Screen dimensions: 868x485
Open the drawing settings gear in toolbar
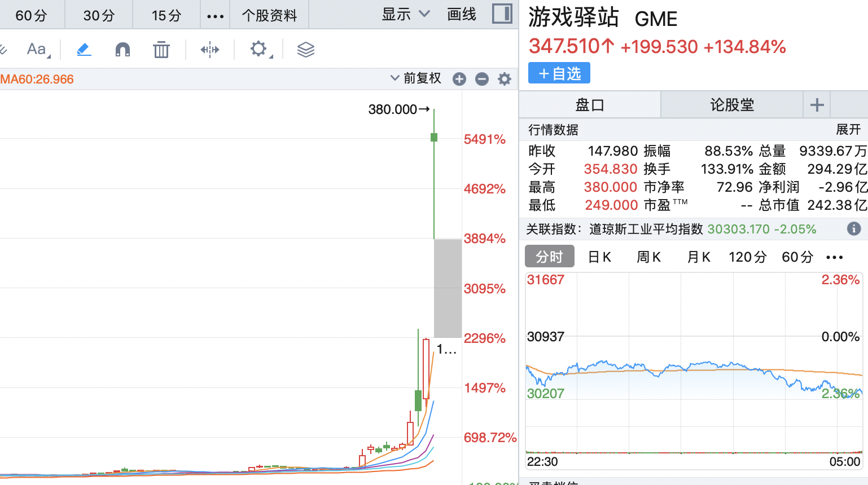260,50
